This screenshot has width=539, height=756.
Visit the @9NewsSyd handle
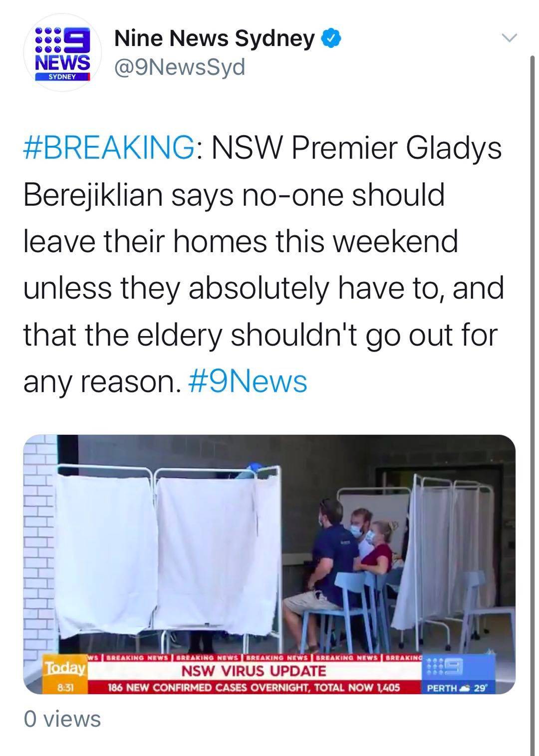coord(180,66)
